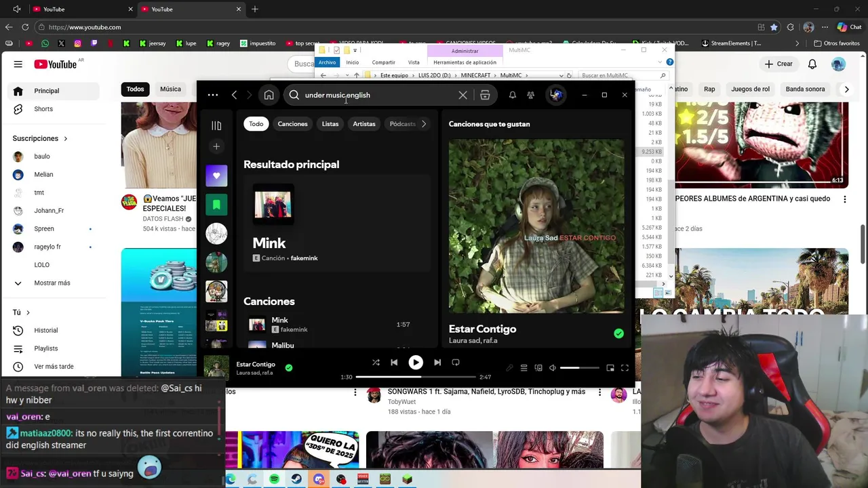This screenshot has height=488, width=868.
Task: Click Crear button on YouTube
Action: tap(778, 64)
